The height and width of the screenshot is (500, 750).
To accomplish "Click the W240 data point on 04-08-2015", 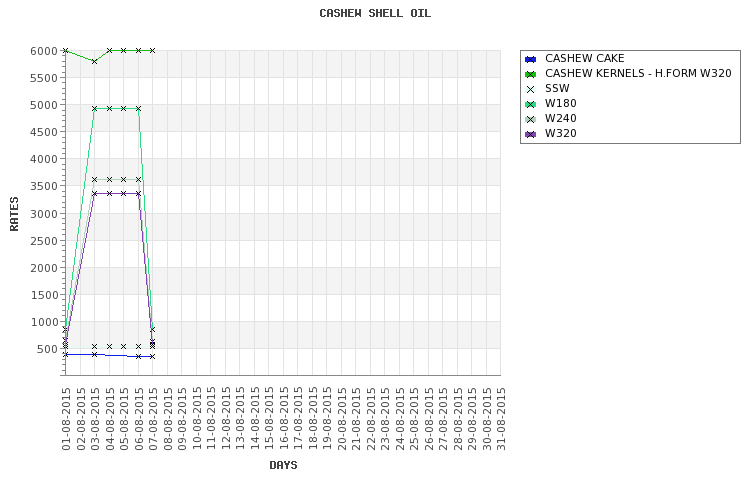I will (x=109, y=179).
